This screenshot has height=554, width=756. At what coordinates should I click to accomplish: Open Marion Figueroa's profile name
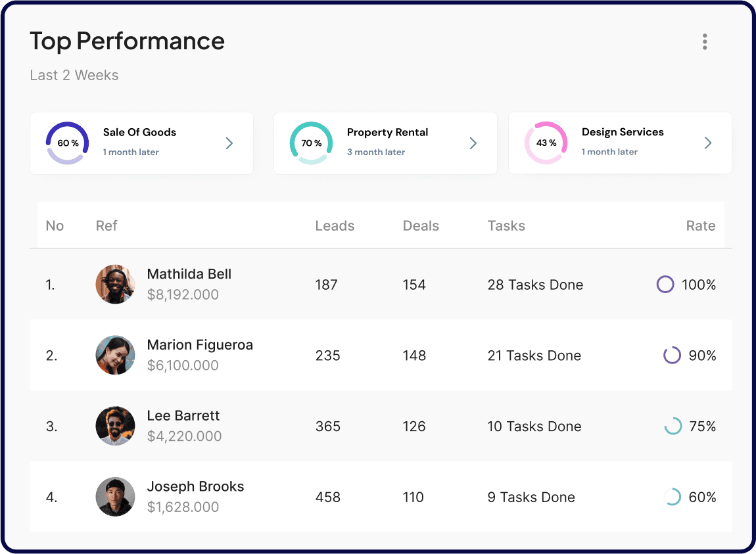(x=200, y=345)
